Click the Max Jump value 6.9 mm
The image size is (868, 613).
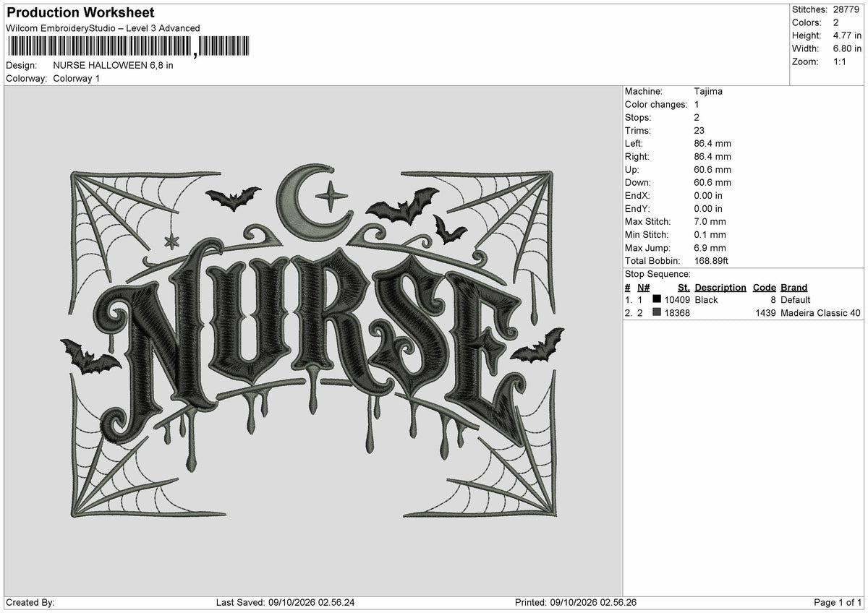pos(710,247)
